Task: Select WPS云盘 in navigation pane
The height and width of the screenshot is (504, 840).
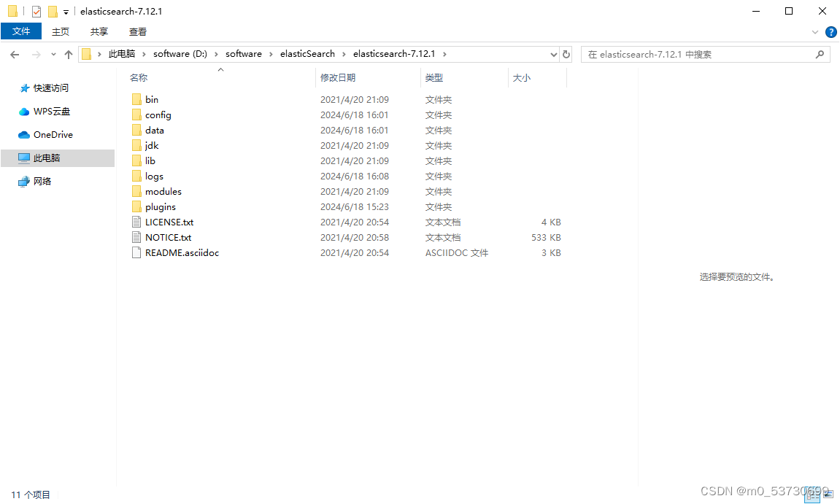Action: [51, 112]
